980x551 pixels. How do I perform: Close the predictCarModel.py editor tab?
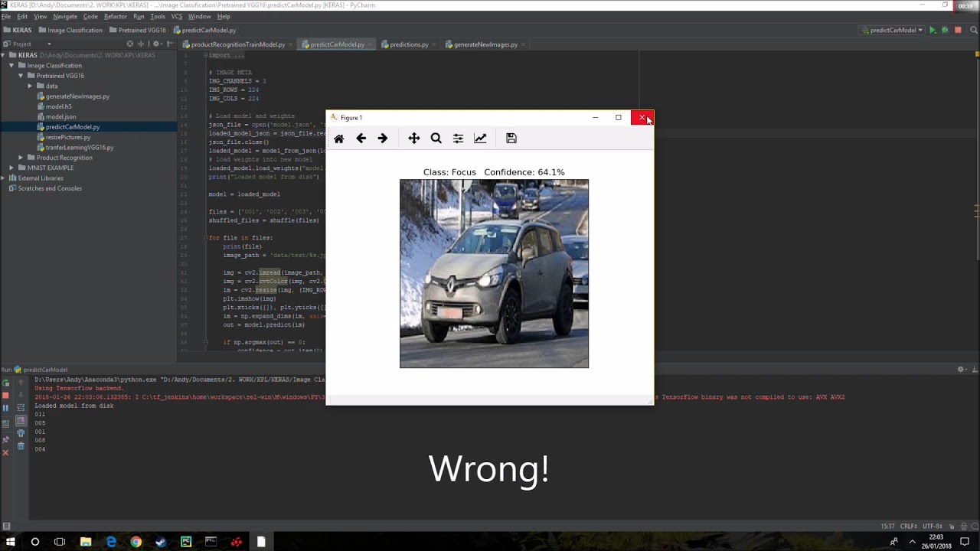point(370,44)
